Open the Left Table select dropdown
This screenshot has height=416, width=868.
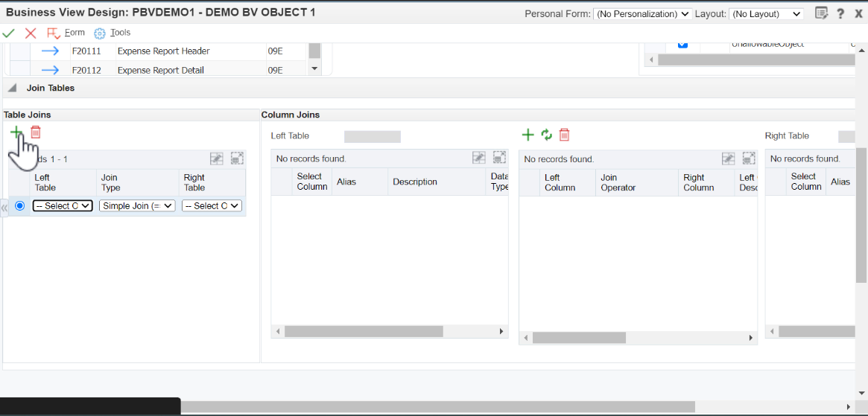(62, 206)
